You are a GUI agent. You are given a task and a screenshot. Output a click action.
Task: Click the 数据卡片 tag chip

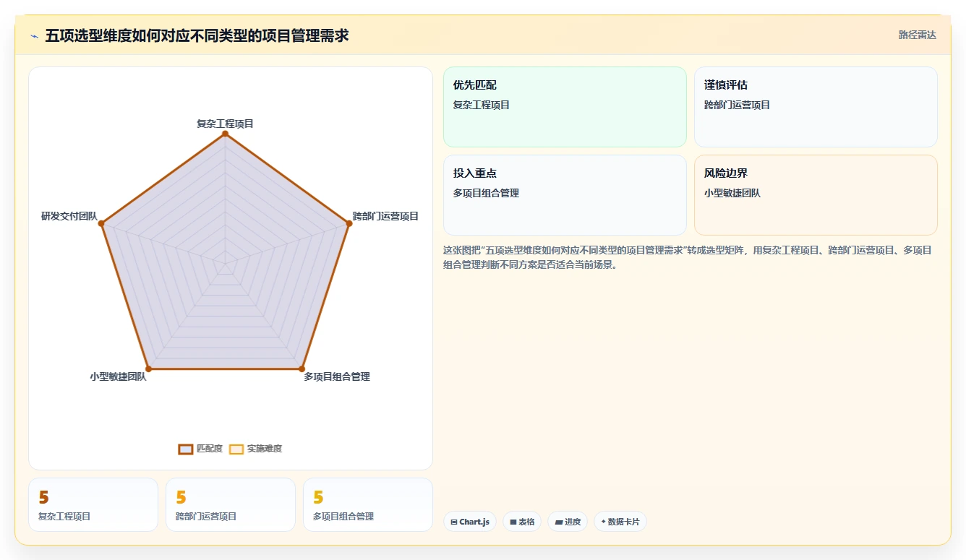pyautogui.click(x=620, y=522)
